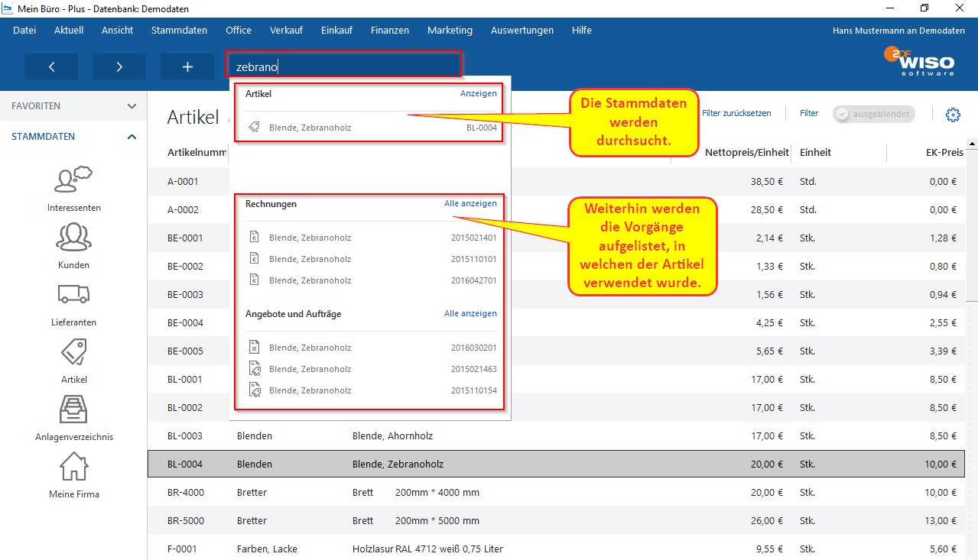Screen dimensions: 978x560
Task: Open the Anlagenverzeichnis icon
Action: coord(73,409)
